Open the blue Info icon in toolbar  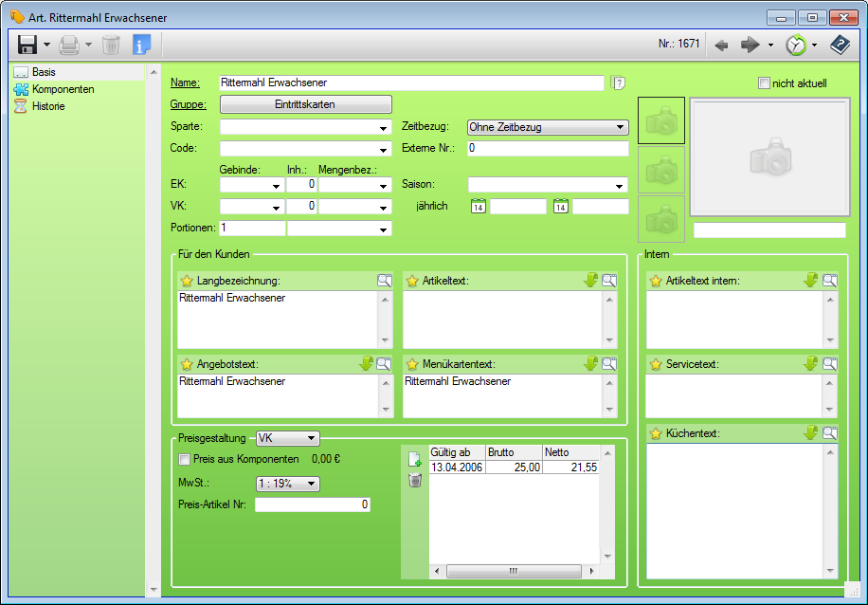(141, 45)
